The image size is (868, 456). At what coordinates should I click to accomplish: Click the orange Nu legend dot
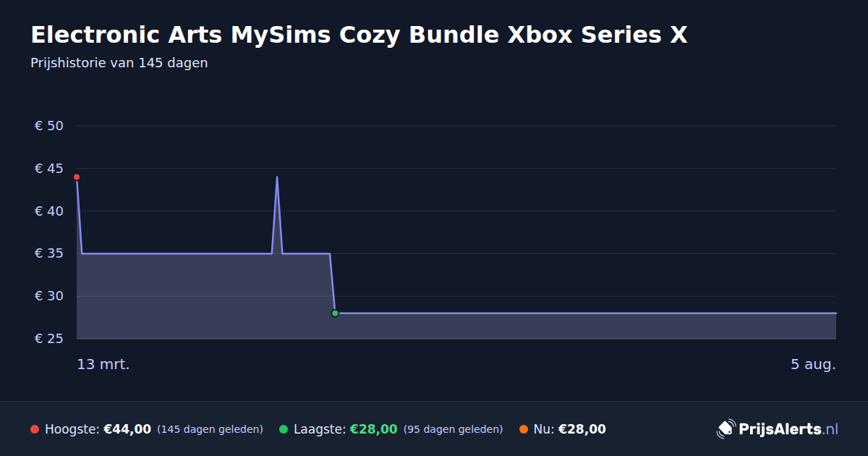click(x=524, y=429)
